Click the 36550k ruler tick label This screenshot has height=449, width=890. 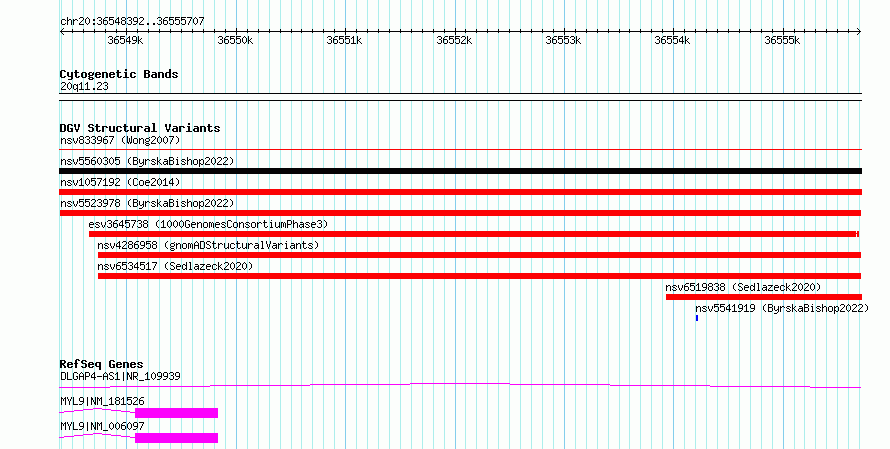click(235, 40)
